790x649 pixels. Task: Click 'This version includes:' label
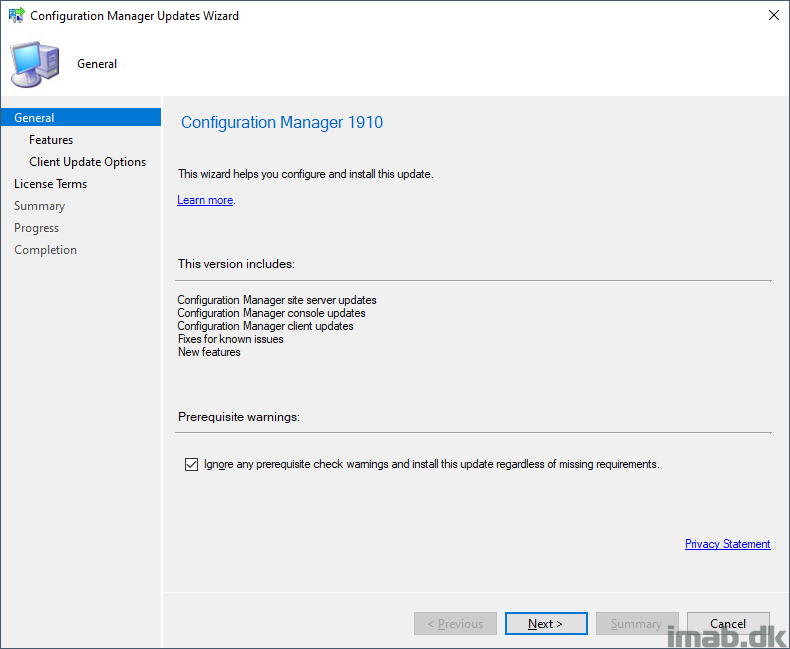pyautogui.click(x=236, y=264)
